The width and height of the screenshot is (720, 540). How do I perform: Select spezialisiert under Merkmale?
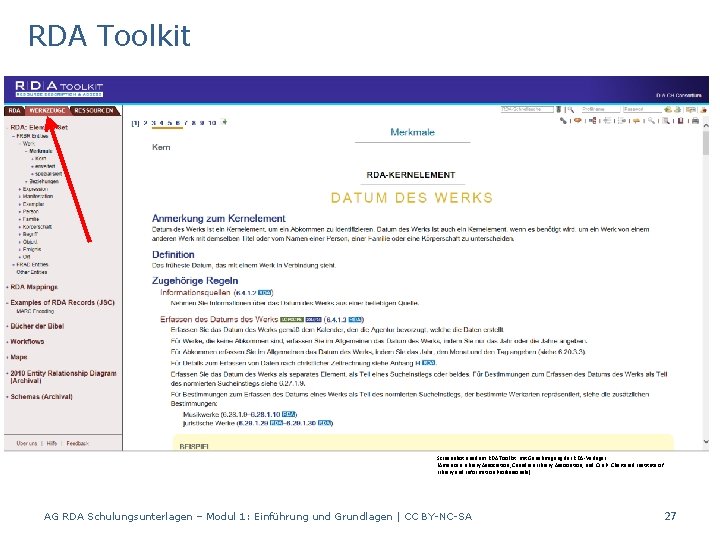point(48,174)
